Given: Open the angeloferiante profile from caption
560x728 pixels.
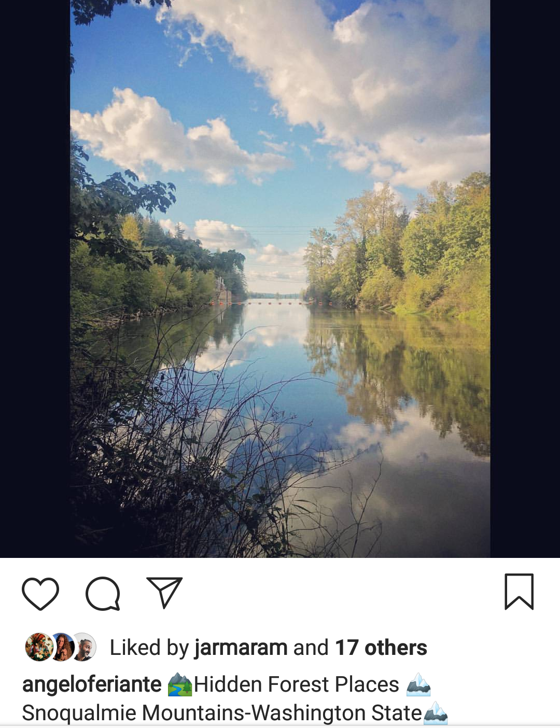Looking at the screenshot, I should pyautogui.click(x=92, y=684).
